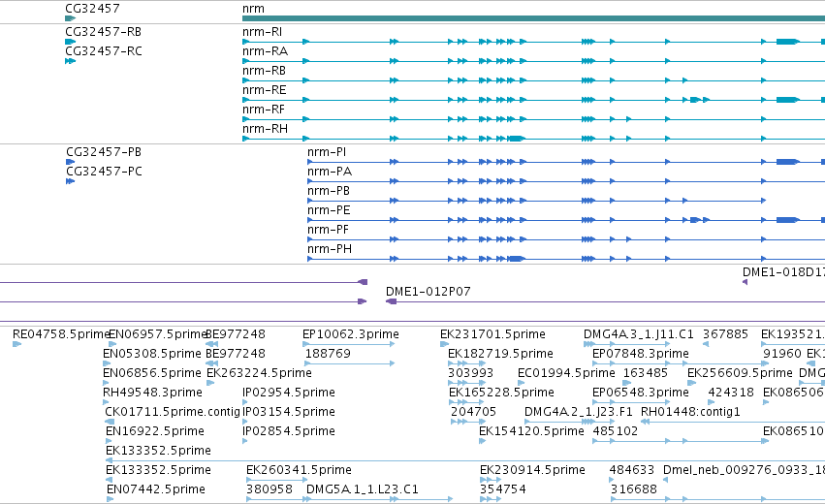Click the nrm-RH transcript label

266,129
